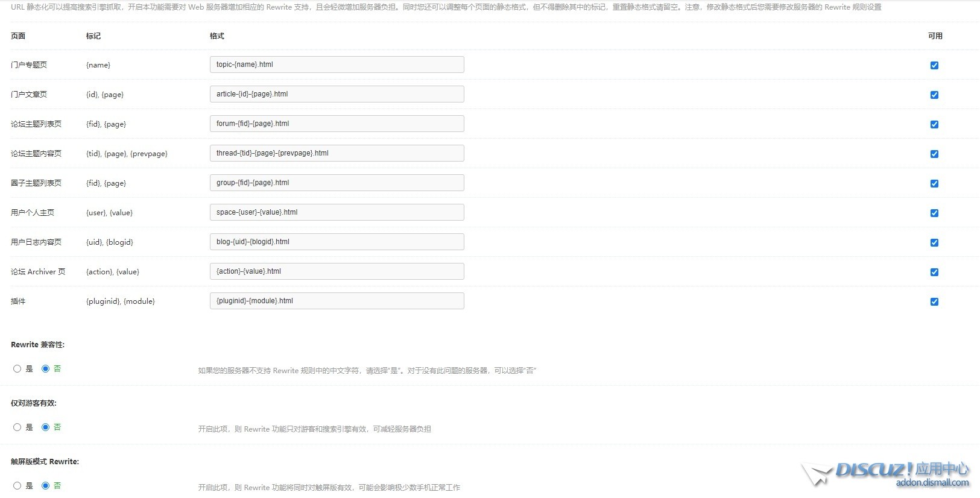
Task: Edit the thread-{tid}-{page}-{prevpage}.html format field
Action: tap(337, 153)
